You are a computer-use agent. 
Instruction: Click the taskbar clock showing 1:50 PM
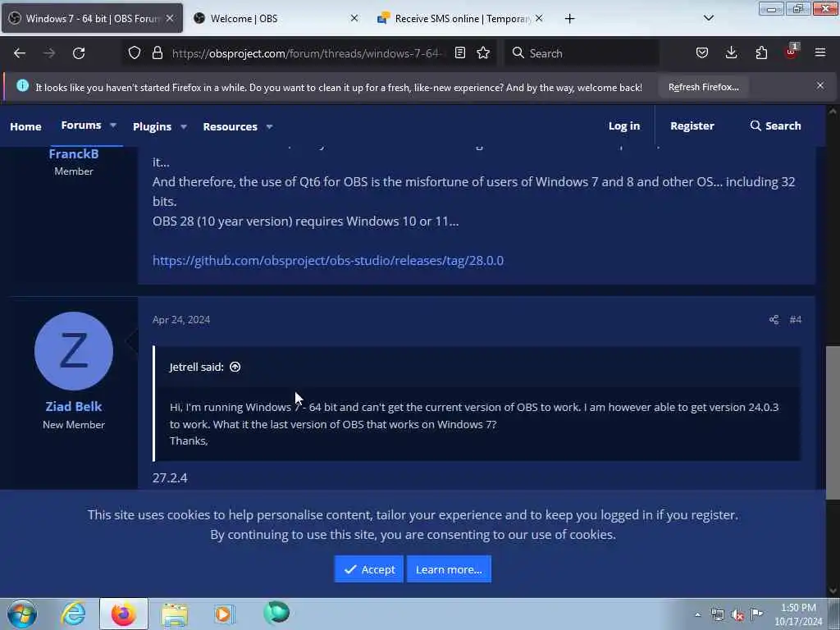(x=798, y=614)
